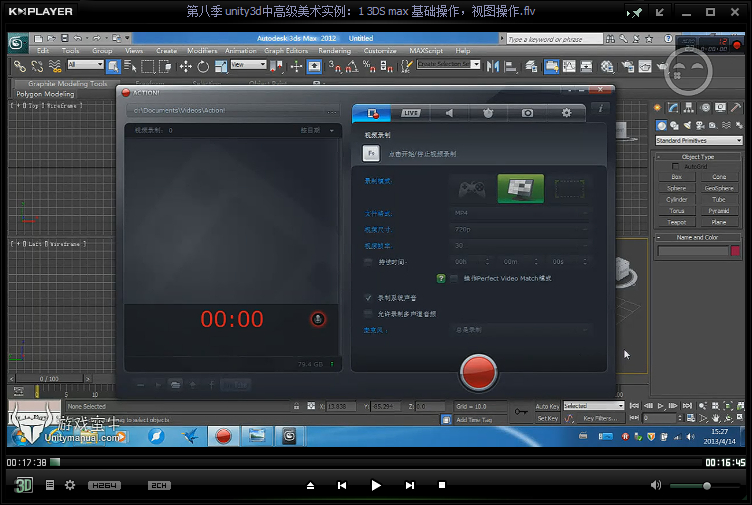Image resolution: width=752 pixels, height=505 pixels.
Task: Select game recording mode gamepad icon
Action: 472,189
